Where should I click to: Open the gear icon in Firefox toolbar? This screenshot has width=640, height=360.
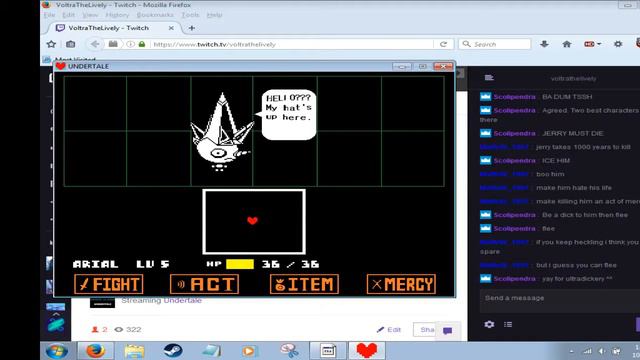pos(618,44)
